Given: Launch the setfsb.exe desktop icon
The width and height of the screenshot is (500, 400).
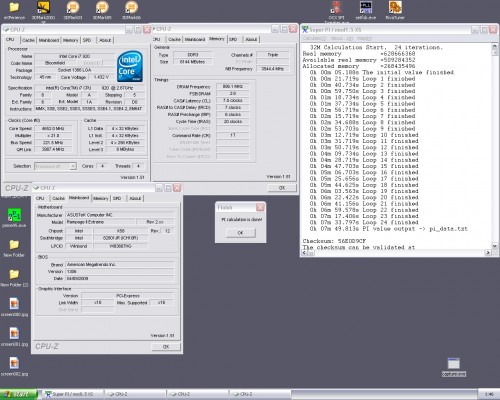Looking at the screenshot, I should [x=366, y=10].
